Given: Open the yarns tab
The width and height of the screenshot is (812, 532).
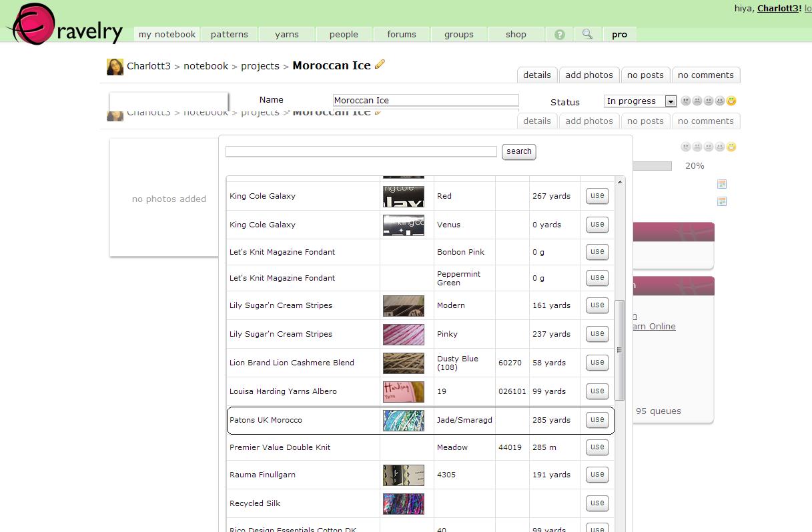Looking at the screenshot, I should tap(287, 35).
